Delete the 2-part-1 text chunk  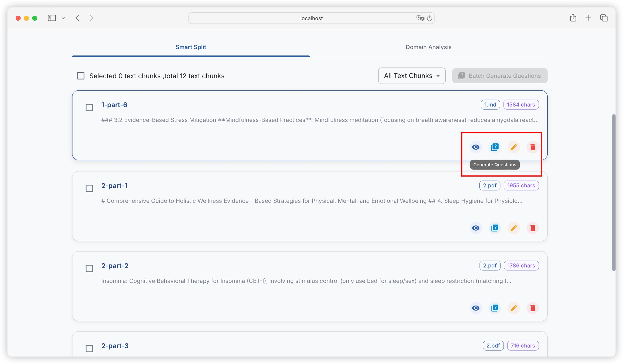[532, 228]
